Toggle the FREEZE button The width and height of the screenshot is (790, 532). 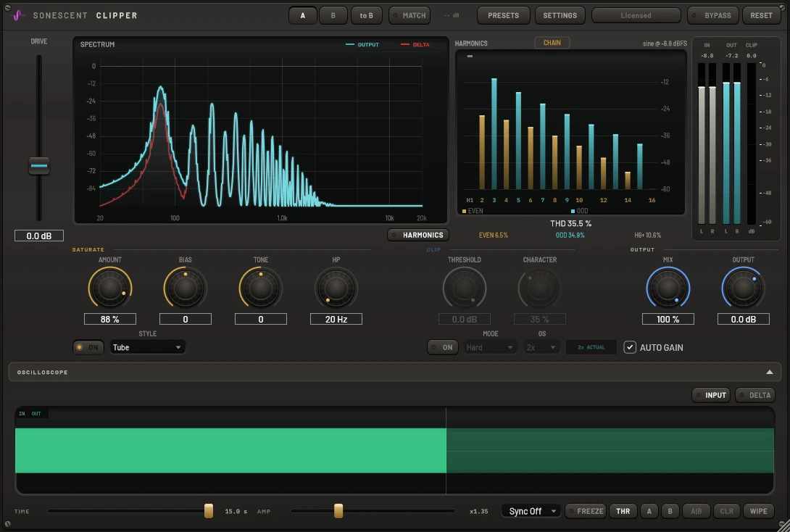(x=586, y=511)
